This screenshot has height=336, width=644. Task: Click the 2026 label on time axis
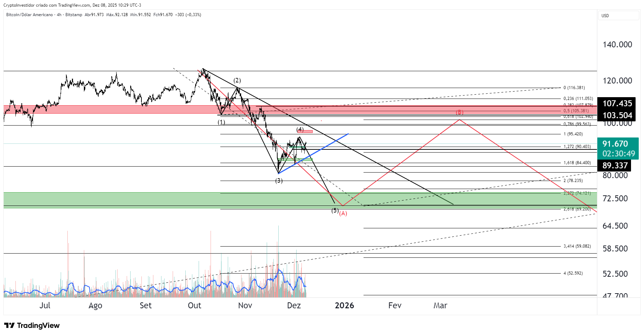[344, 305]
